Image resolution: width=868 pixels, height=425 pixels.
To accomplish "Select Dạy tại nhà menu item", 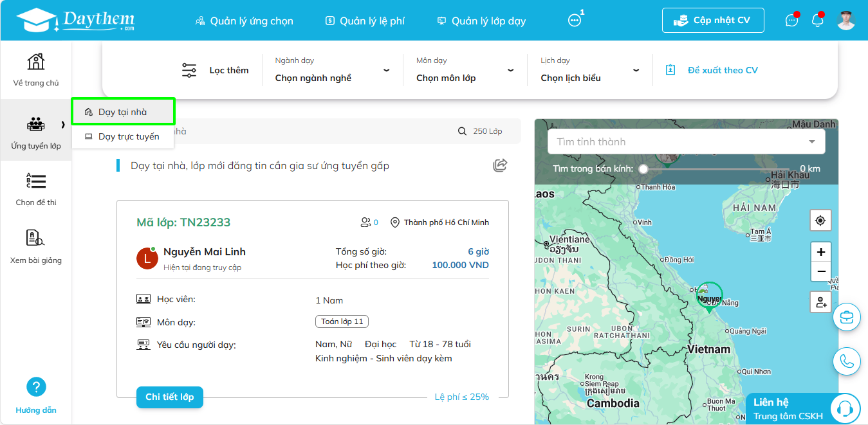I will (123, 112).
